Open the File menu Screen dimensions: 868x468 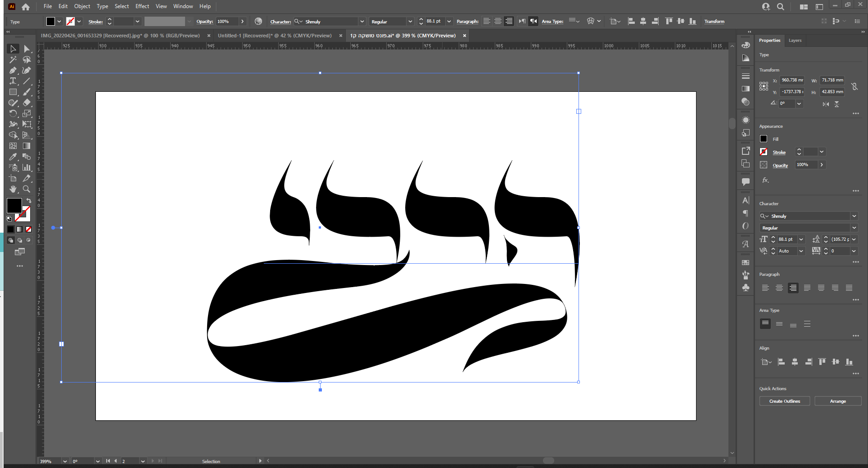[x=48, y=6]
